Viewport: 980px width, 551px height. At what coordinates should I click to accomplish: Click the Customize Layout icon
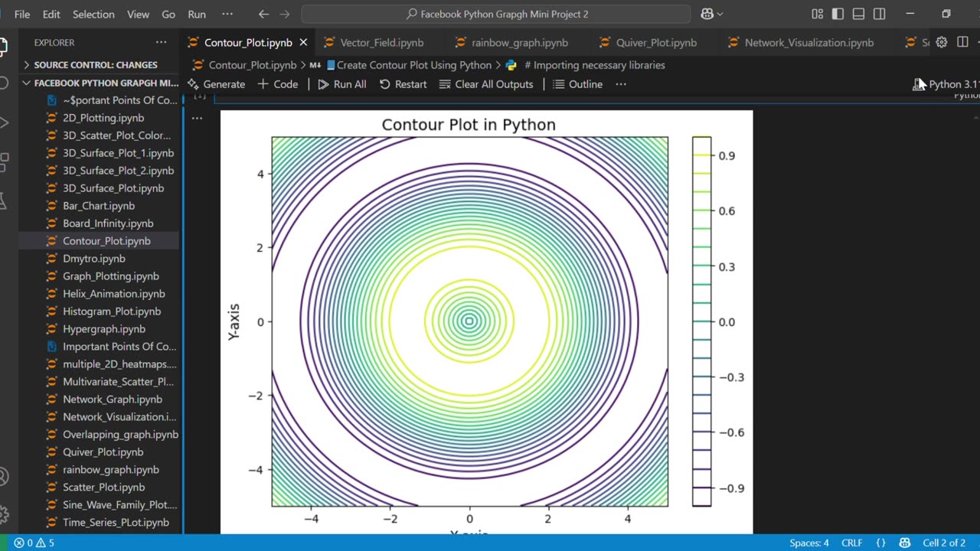818,14
